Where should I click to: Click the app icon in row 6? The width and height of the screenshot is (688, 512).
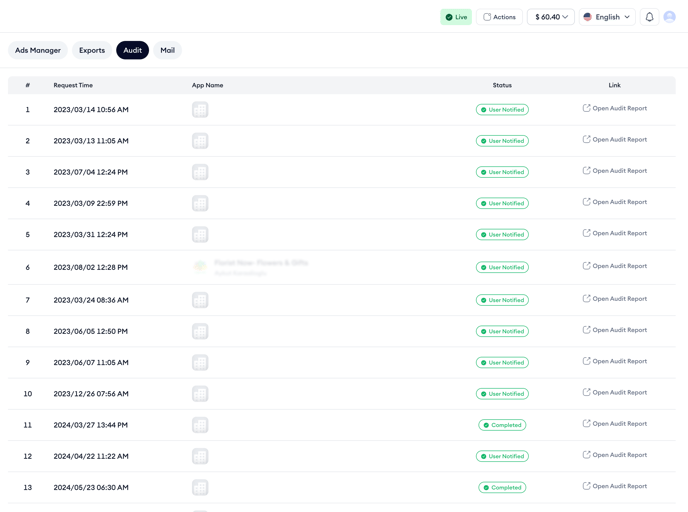[x=200, y=267]
